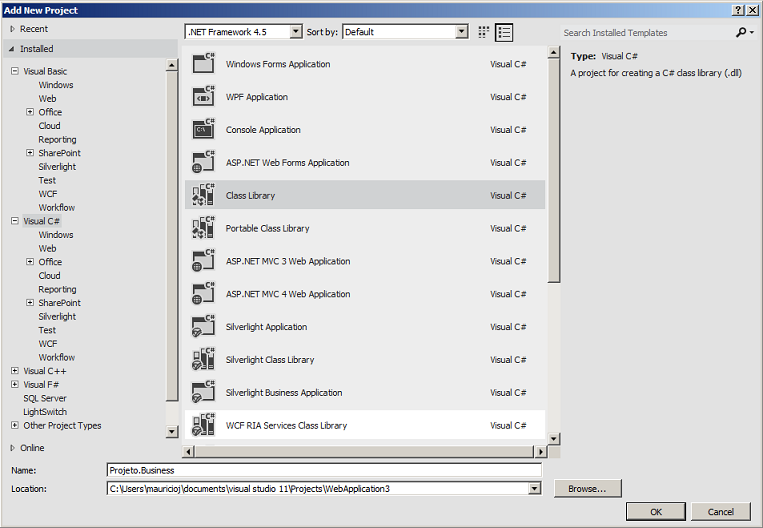The height and width of the screenshot is (528, 763).
Task: Open the Sort by Default dropdown
Action: tap(461, 32)
